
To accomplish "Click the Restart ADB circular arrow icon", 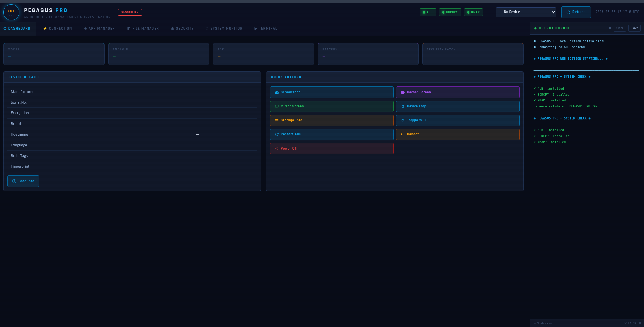I will click(x=277, y=134).
